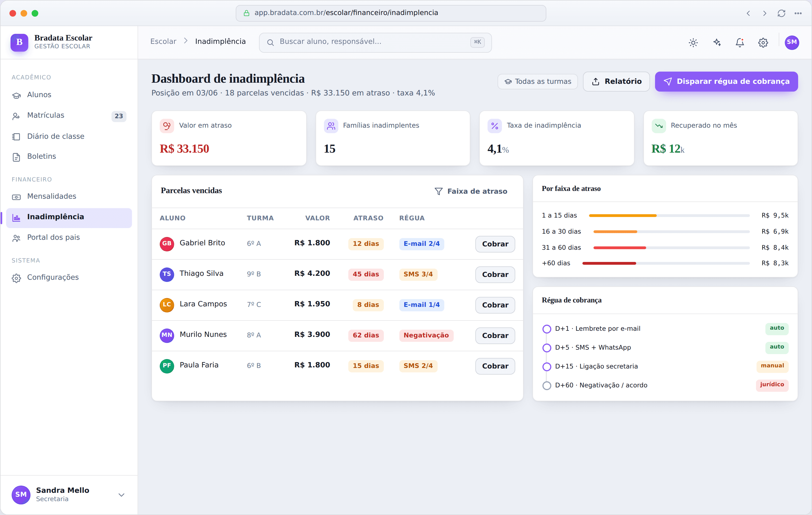Open settings gear in top bar
The image size is (812, 515).
[x=763, y=42]
